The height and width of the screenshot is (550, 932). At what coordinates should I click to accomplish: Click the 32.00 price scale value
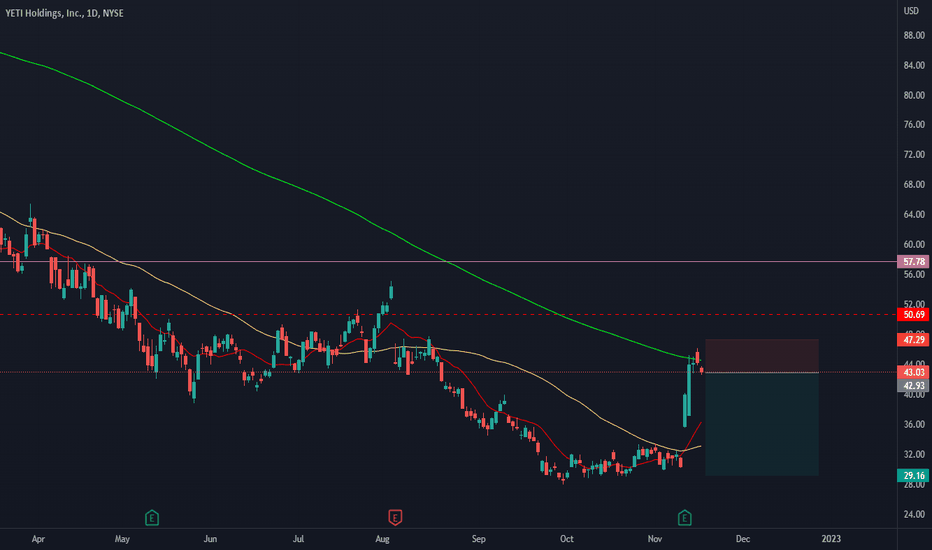point(914,454)
